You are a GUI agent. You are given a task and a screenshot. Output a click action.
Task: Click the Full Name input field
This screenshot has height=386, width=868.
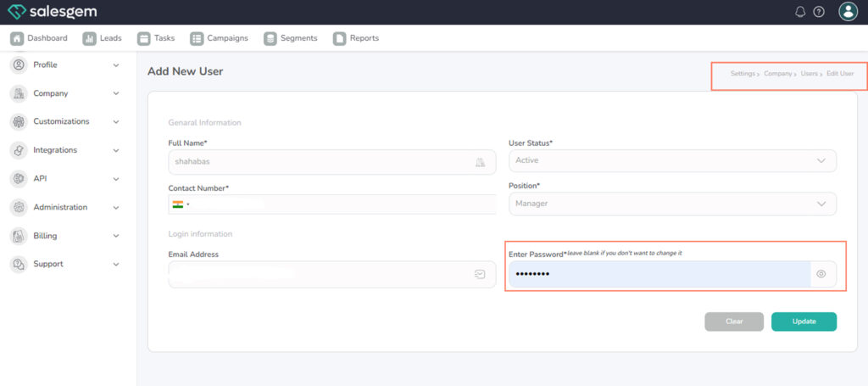[x=322, y=161]
